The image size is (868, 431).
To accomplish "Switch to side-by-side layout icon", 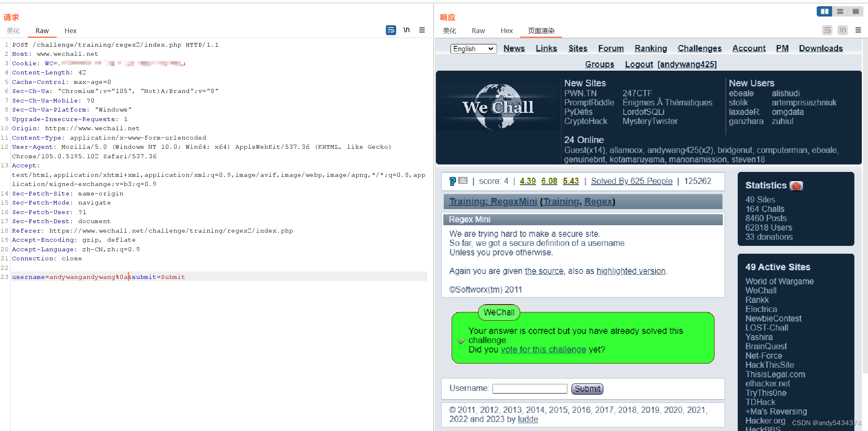I will coord(824,11).
